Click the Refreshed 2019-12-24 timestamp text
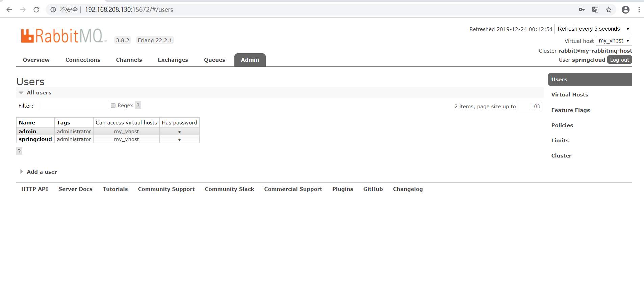The height and width of the screenshot is (288, 644). pyautogui.click(x=511, y=29)
